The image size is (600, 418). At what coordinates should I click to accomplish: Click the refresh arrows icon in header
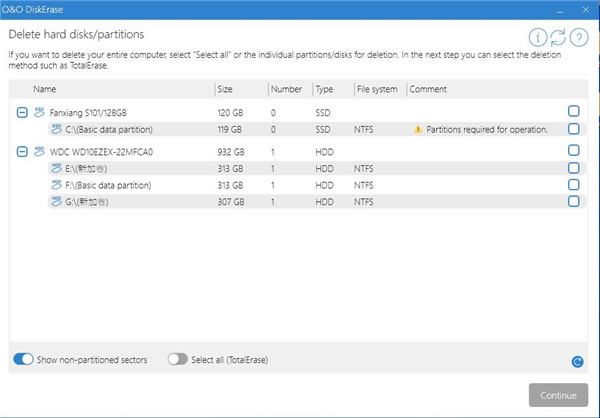click(558, 37)
